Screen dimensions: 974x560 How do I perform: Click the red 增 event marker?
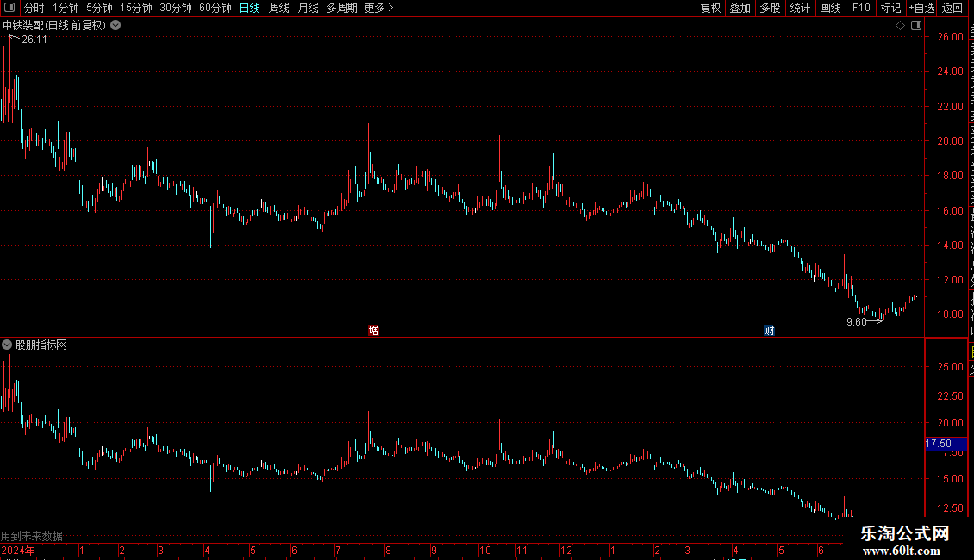tap(373, 330)
